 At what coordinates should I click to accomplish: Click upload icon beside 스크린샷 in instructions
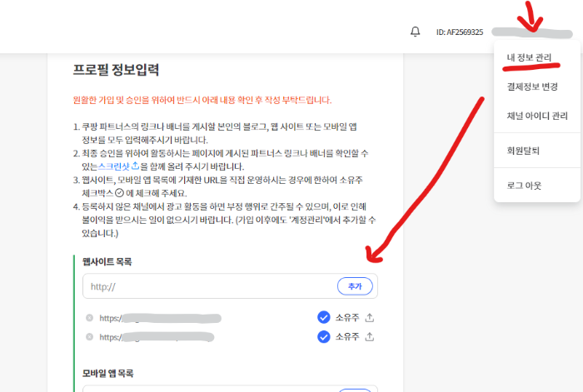[134, 166]
